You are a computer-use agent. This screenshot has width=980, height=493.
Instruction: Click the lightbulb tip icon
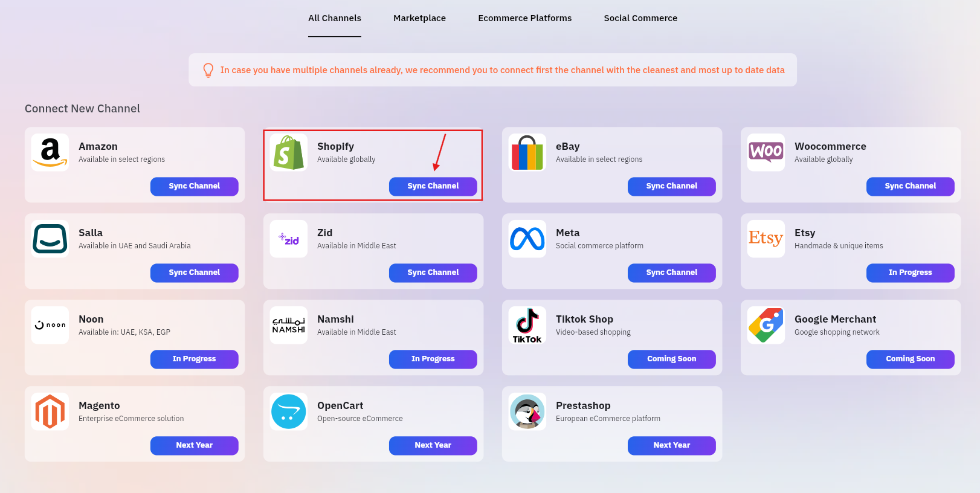point(208,70)
